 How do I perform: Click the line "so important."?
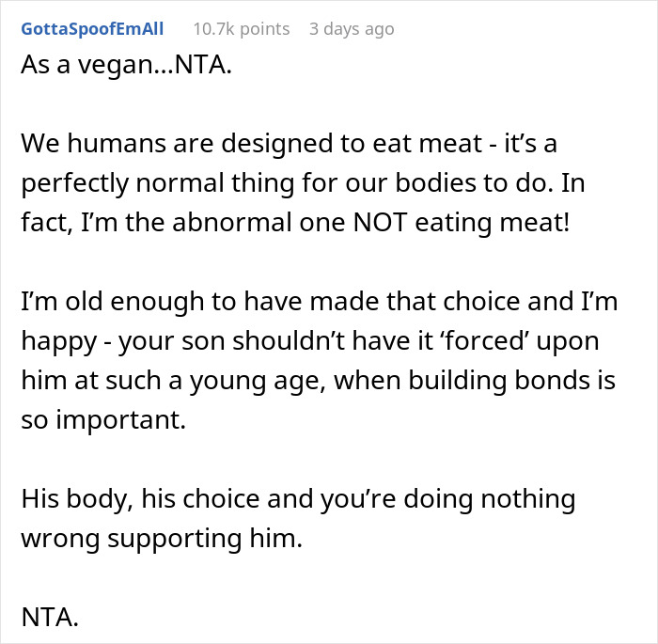[103, 420]
